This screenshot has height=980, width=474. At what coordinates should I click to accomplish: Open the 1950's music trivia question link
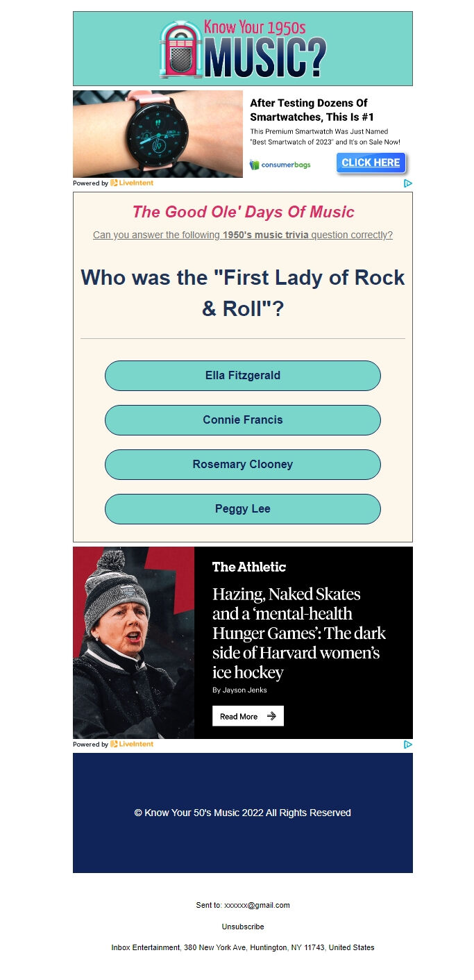click(243, 235)
